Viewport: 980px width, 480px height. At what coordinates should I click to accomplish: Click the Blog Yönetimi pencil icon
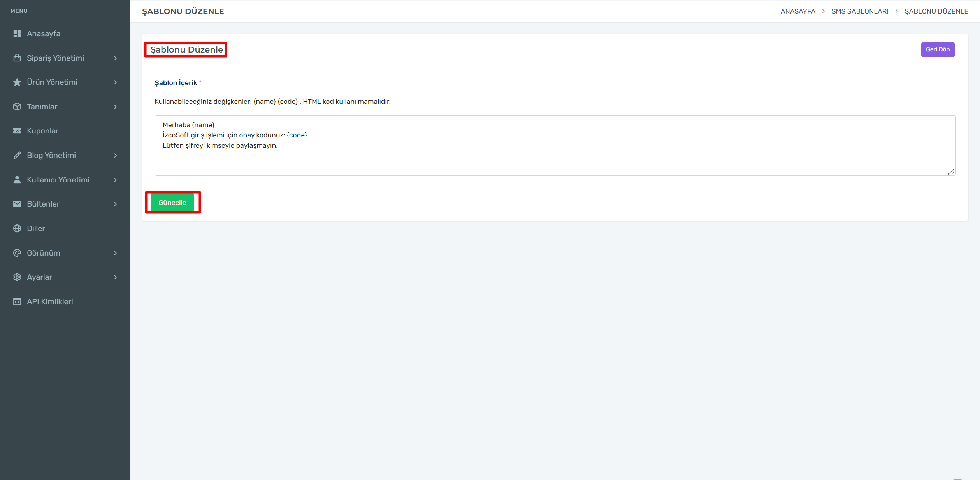pos(17,155)
